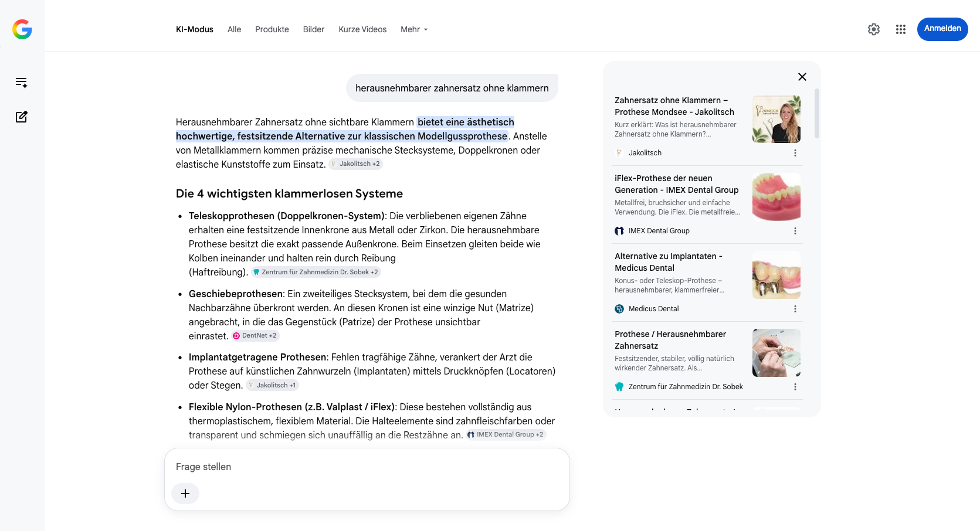Click the heading Die 4 wichtigsten klammerlosen Systeme
Image resolution: width=980 pixels, height=531 pixels.
pos(289,194)
